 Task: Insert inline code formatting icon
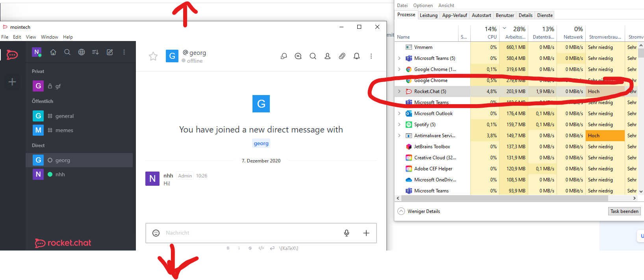[x=261, y=248]
